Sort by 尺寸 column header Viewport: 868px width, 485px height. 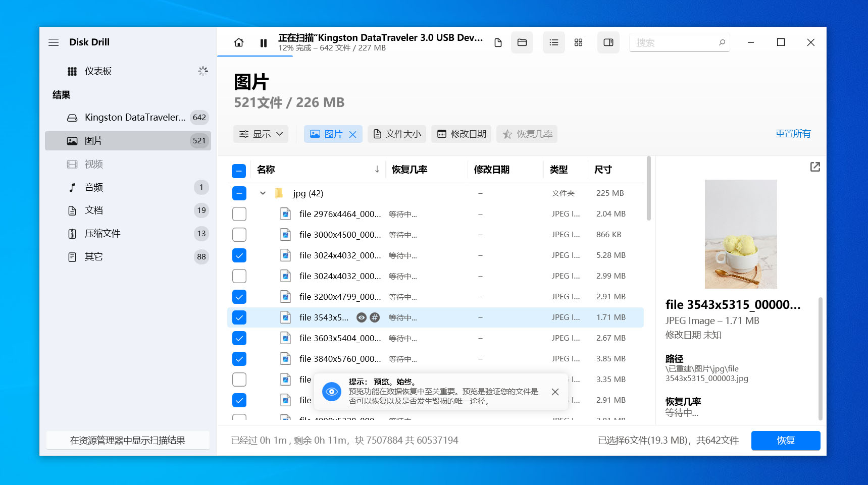tap(603, 170)
